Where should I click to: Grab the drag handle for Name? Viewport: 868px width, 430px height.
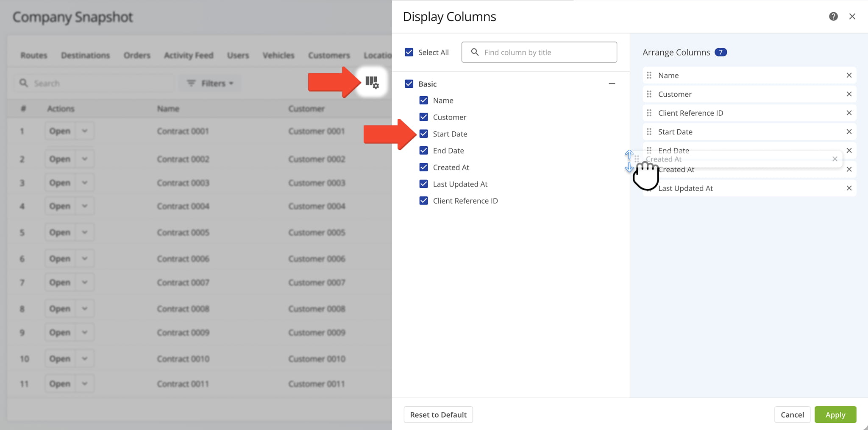(649, 75)
